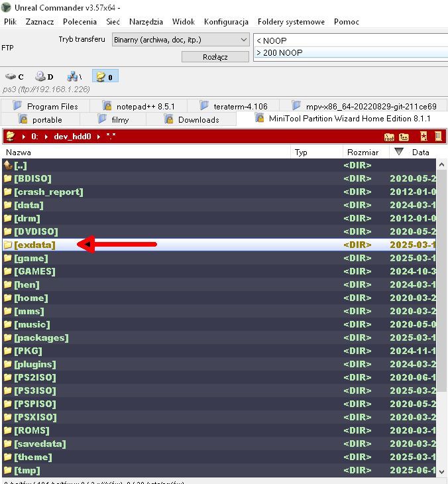The width and height of the screenshot is (448, 484).
Task: Open the Pomoc menu
Action: pyautogui.click(x=346, y=22)
